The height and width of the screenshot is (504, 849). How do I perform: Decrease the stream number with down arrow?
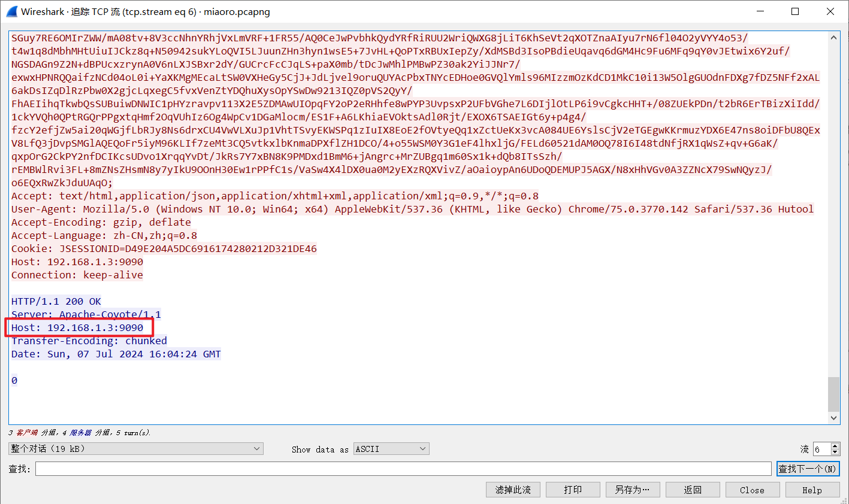835,452
